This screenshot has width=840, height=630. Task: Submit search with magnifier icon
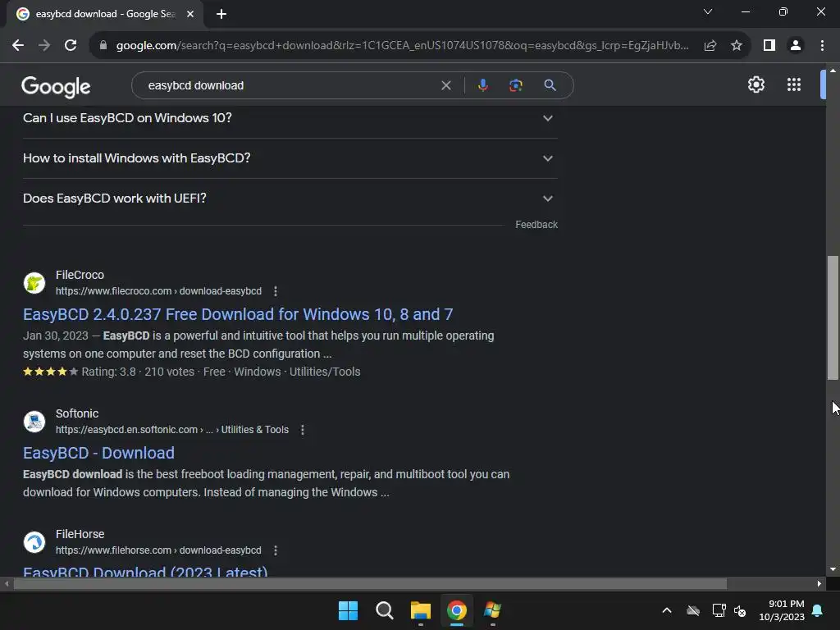[x=550, y=85]
